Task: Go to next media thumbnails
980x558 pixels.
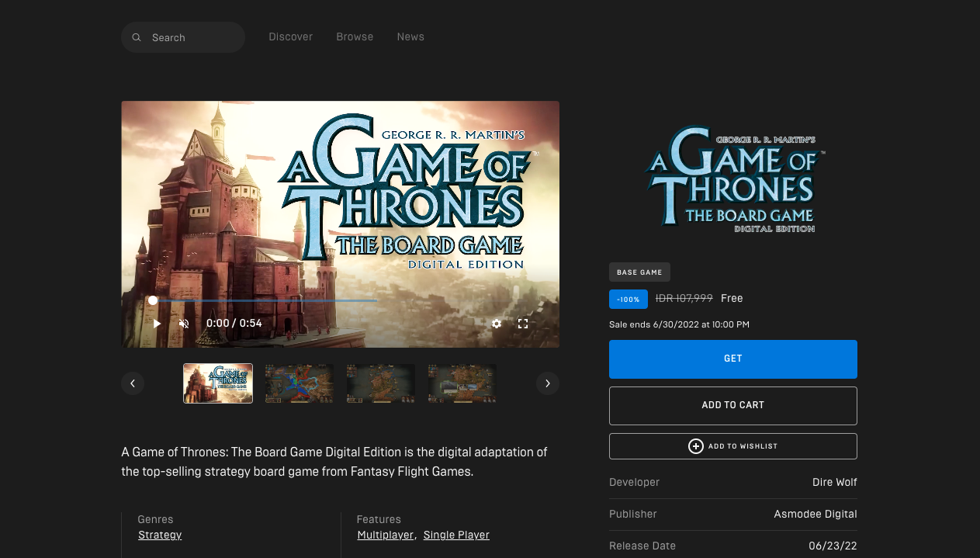Action: [548, 383]
